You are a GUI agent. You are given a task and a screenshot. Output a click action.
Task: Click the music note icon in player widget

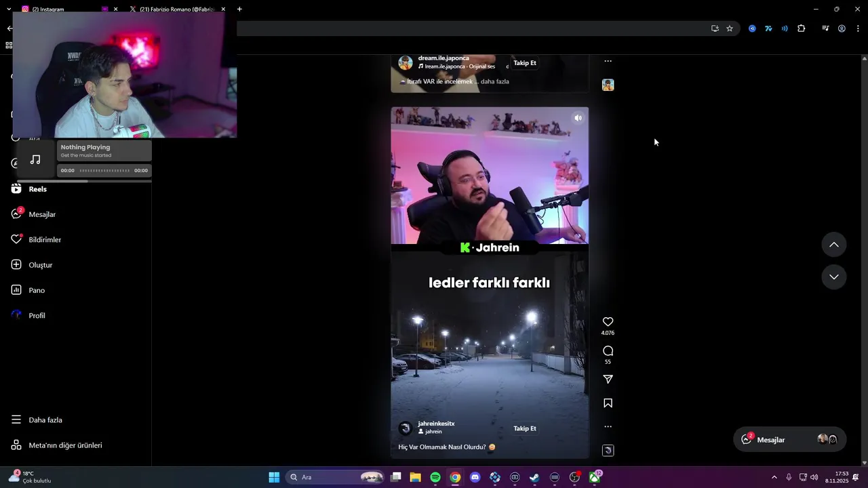[35, 160]
